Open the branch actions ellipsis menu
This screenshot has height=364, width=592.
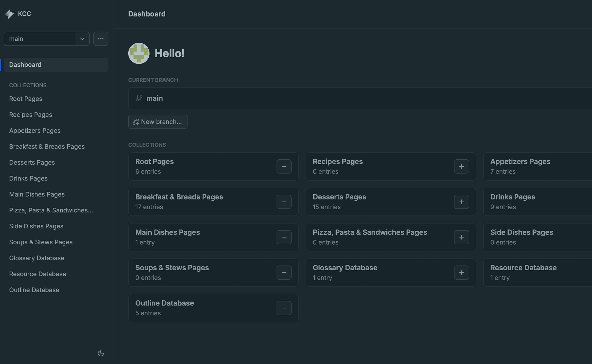pyautogui.click(x=101, y=39)
